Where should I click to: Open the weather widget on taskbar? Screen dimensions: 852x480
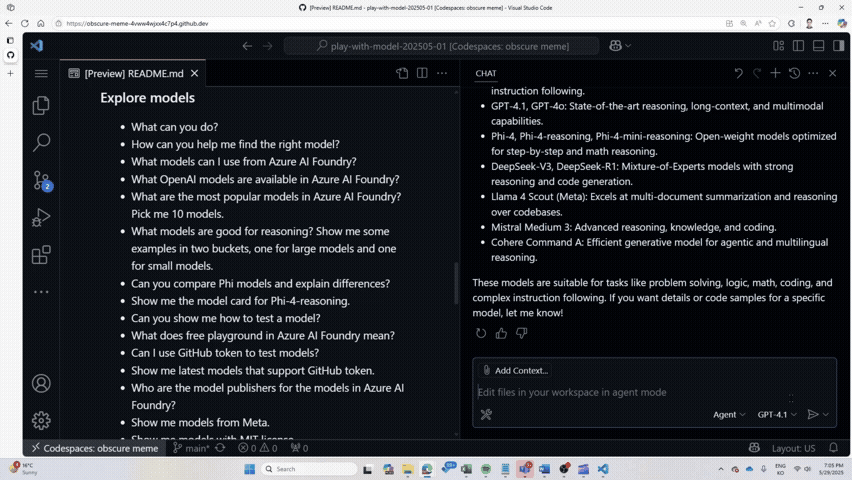23,469
